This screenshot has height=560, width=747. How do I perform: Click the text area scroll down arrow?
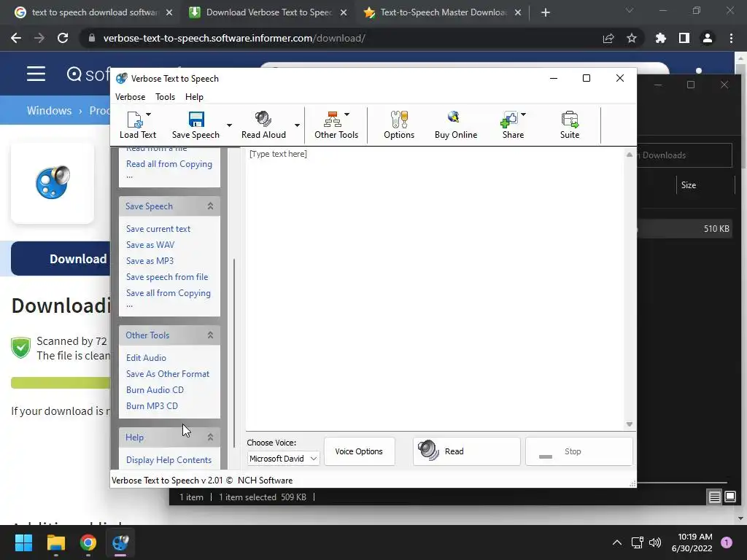630,424
